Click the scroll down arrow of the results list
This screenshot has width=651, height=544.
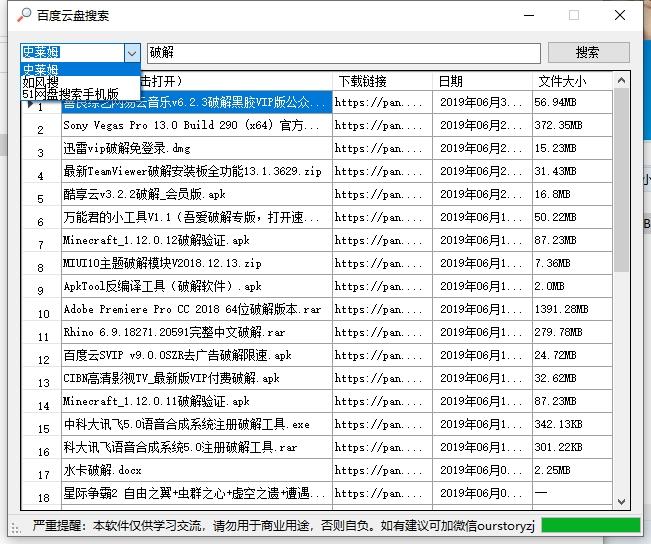(x=621, y=502)
